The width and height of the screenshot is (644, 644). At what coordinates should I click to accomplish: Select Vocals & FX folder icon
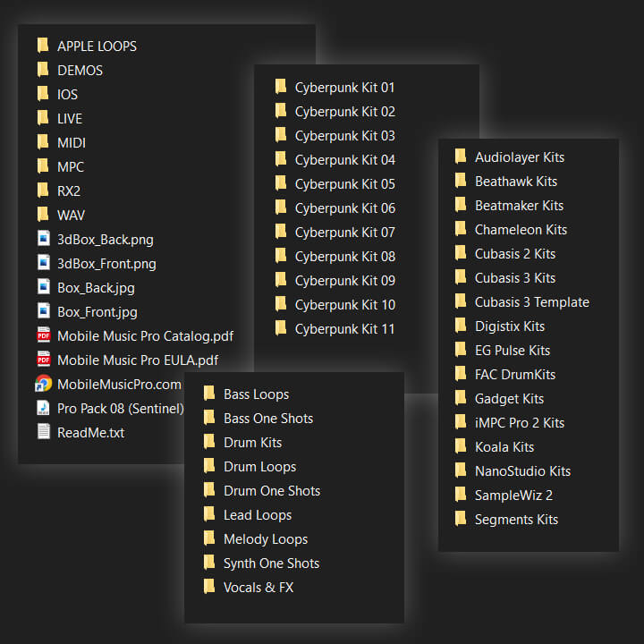[x=209, y=587]
